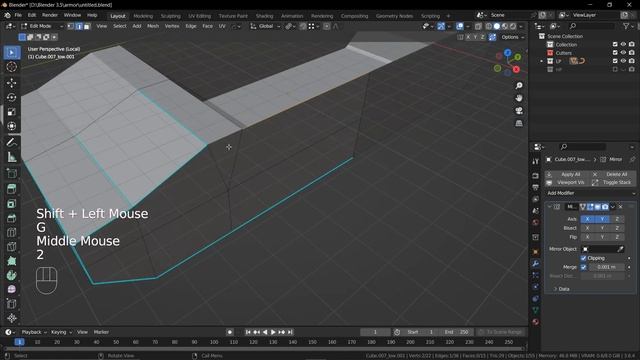Click the Merge distance 0.001 m field
This screenshot has height=360, width=640.
607,267
